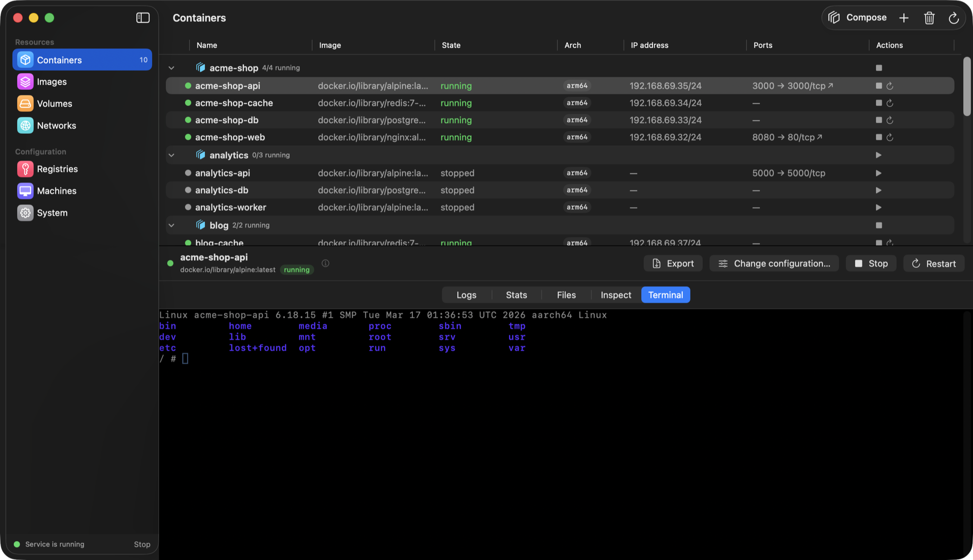The image size is (973, 560).
Task: Click the Restart button in detail header
Action: click(933, 263)
